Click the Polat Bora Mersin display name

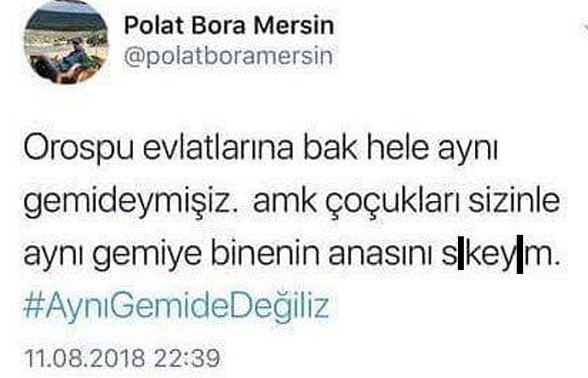229,25
